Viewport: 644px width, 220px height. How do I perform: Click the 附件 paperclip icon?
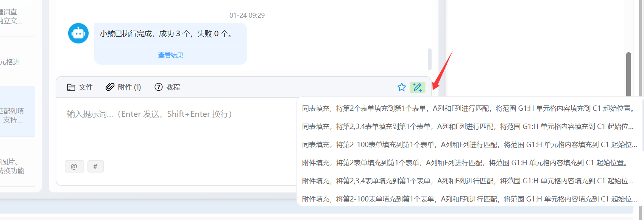[x=110, y=87]
